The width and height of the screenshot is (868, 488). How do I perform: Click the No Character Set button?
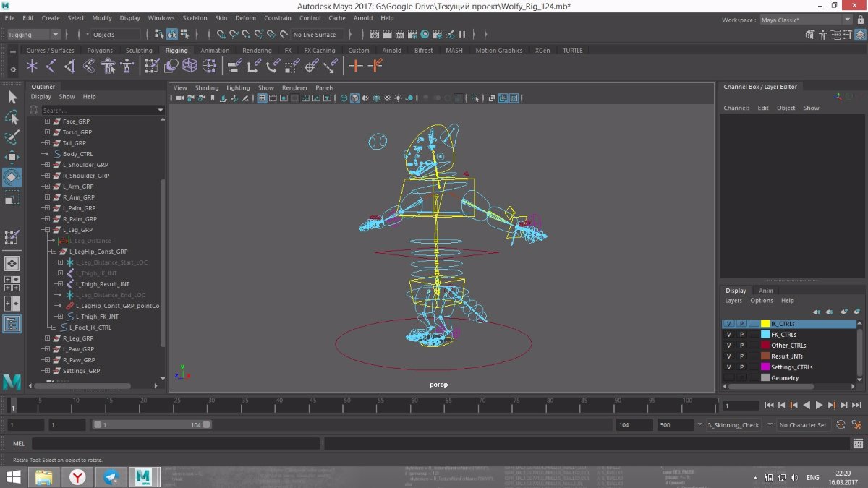coord(802,425)
